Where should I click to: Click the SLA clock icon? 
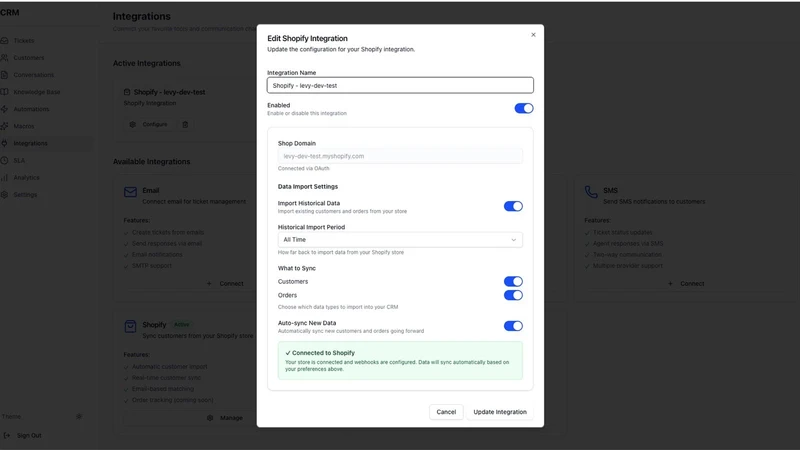click(x=4, y=160)
